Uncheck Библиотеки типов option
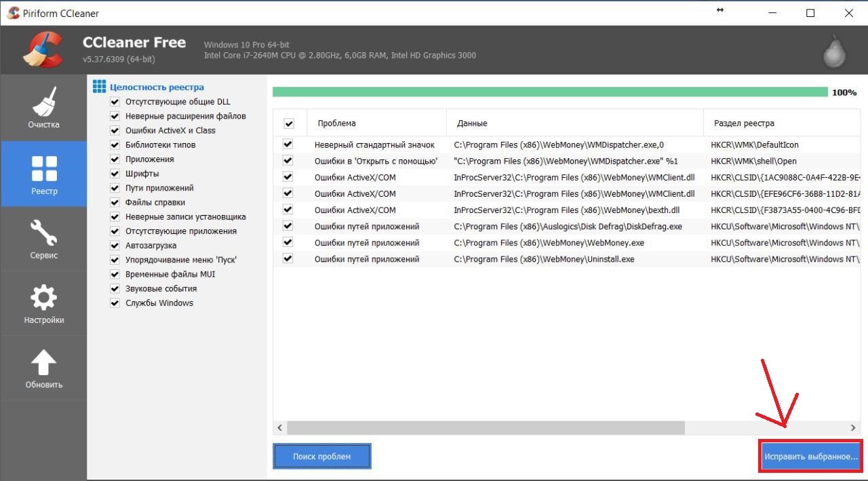868x481 pixels. (x=115, y=145)
